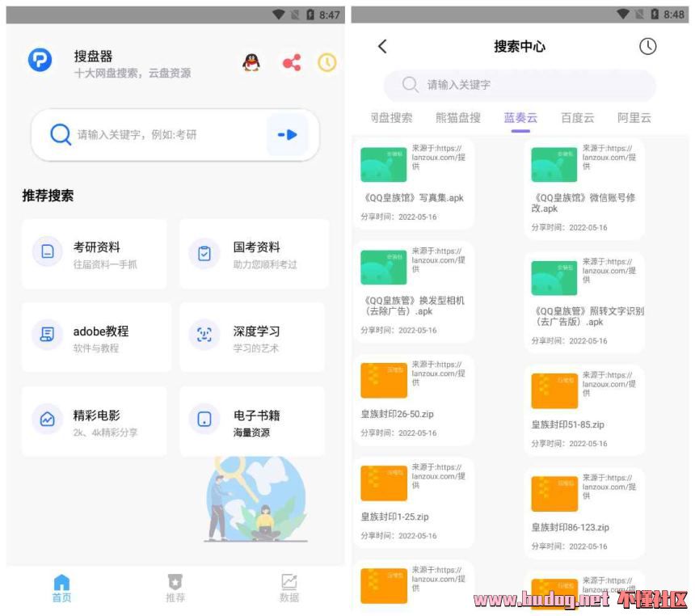
Task: Select the 熊猫盘搜 tab
Action: click(457, 118)
